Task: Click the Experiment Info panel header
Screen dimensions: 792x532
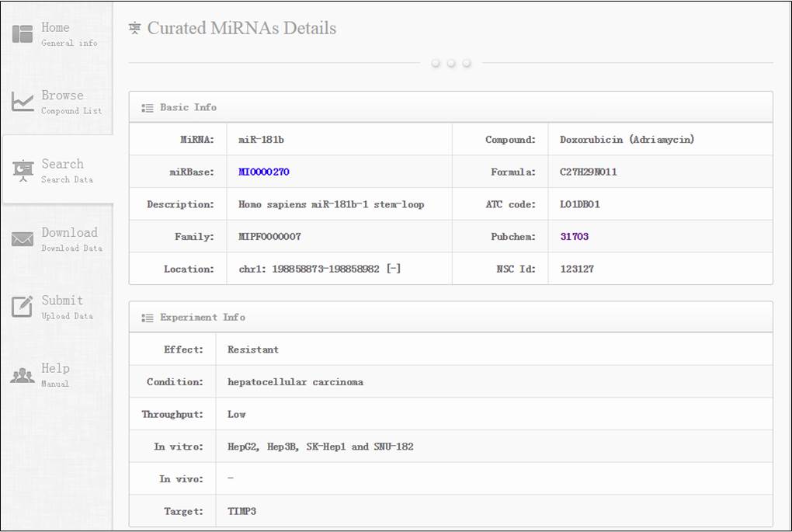Action: tap(450, 318)
